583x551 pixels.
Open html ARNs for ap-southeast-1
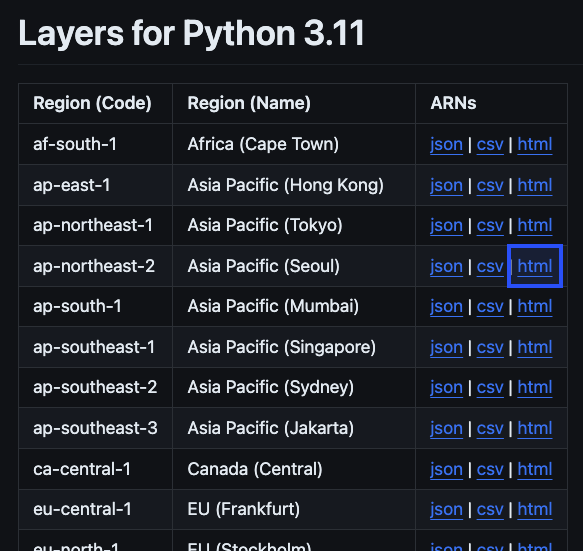[x=535, y=347]
